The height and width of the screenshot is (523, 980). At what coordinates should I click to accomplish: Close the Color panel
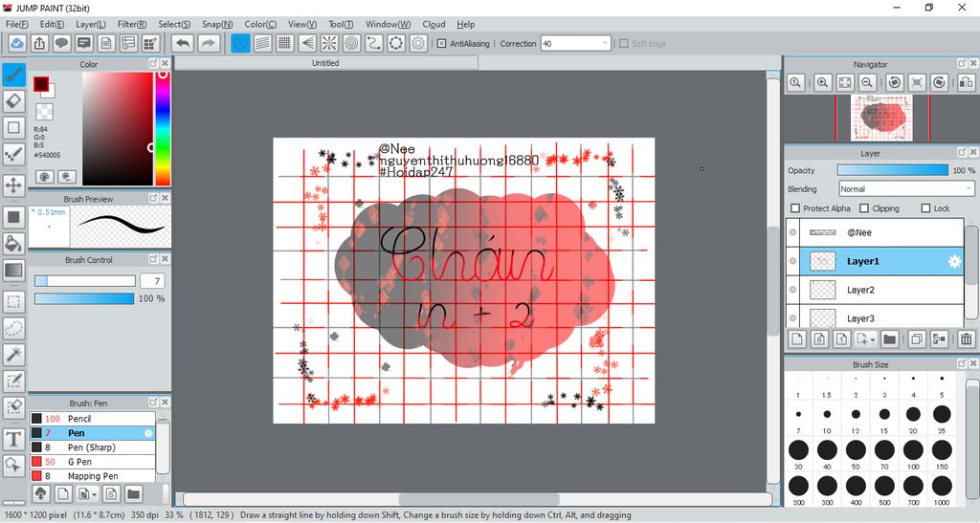tap(165, 64)
